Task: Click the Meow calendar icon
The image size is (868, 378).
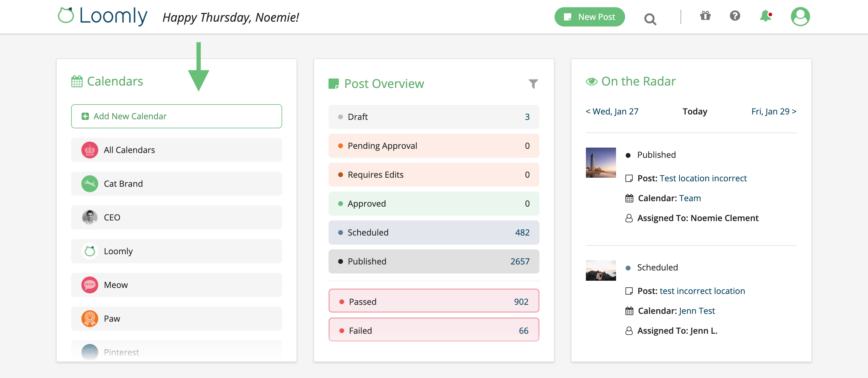Action: point(90,285)
